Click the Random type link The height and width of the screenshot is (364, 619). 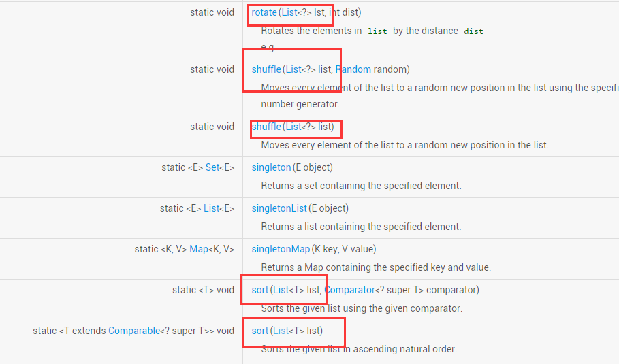353,69
